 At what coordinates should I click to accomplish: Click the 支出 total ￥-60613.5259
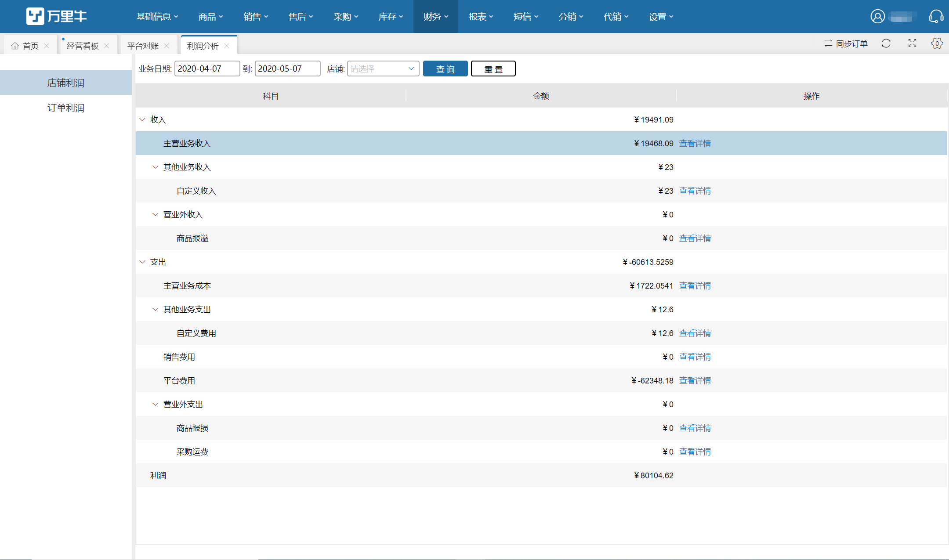click(648, 262)
